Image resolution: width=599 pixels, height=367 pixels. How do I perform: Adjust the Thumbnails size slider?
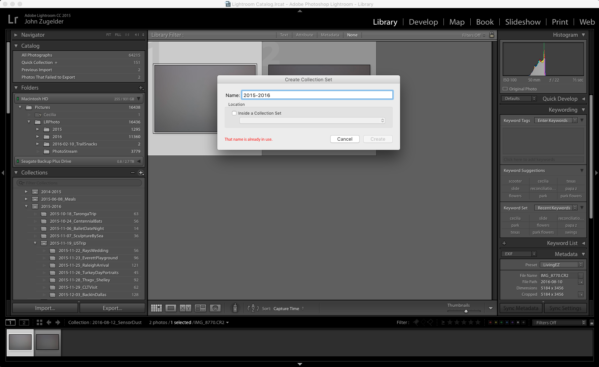[x=466, y=311]
